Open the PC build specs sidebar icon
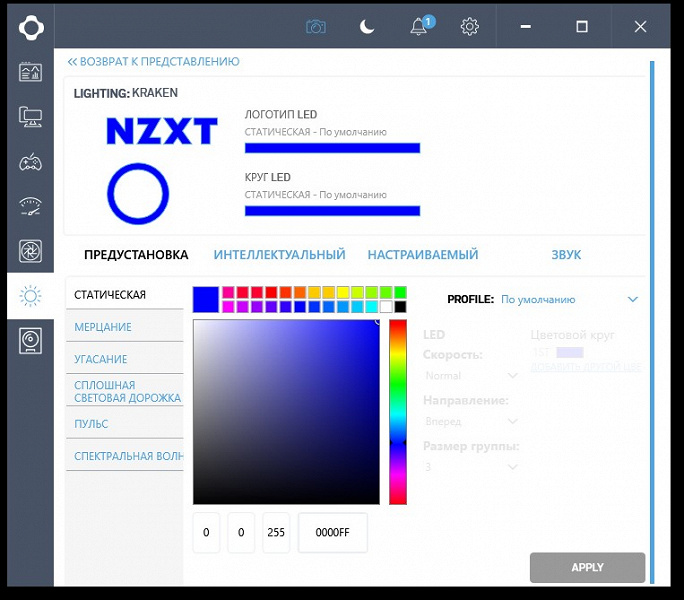This screenshot has width=684, height=600. point(31,117)
